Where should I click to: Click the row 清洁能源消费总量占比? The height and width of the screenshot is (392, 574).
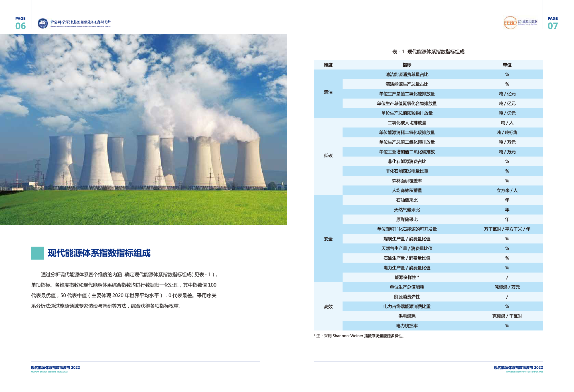click(x=443, y=74)
